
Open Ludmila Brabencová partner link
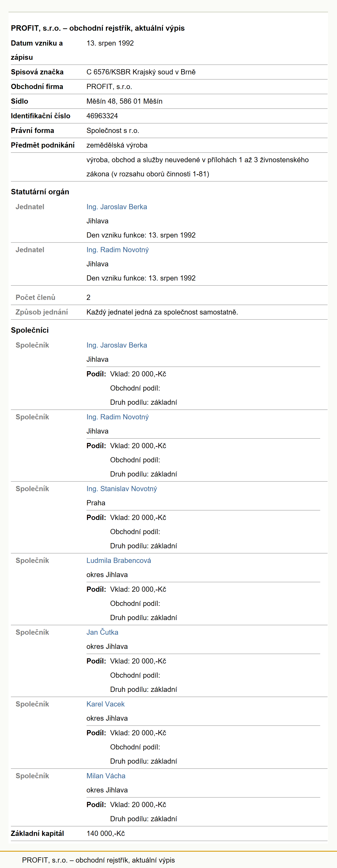click(x=119, y=560)
